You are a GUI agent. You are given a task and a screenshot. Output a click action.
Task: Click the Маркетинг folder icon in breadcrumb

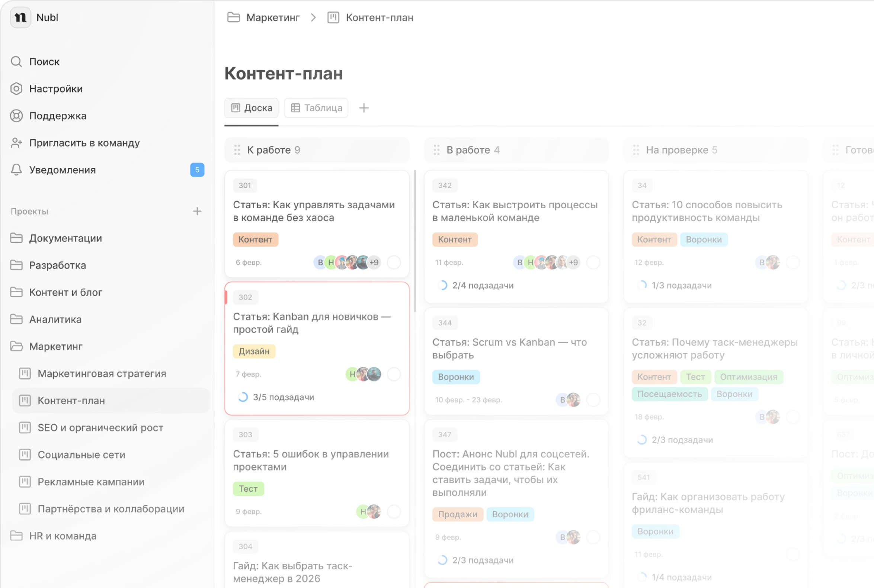click(233, 17)
